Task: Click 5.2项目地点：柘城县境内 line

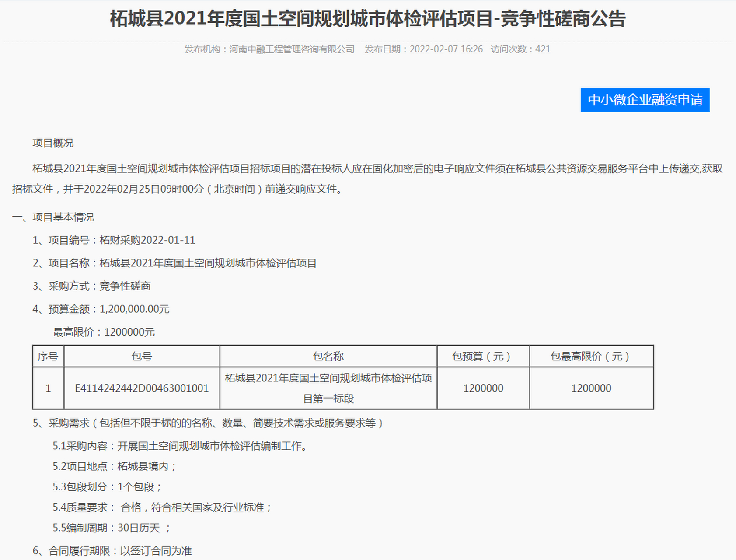Action: (x=115, y=466)
